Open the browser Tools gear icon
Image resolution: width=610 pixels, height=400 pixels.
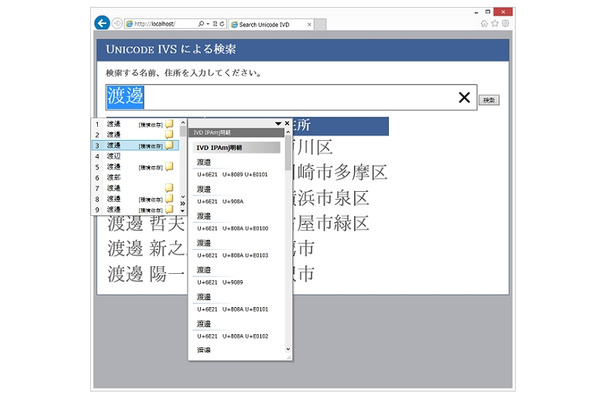[505, 23]
